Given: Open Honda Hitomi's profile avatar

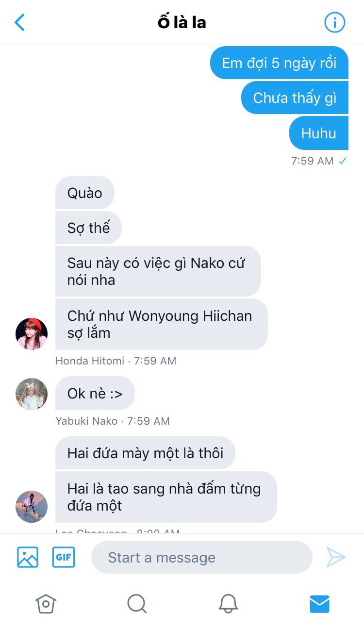Looking at the screenshot, I should [x=32, y=334].
